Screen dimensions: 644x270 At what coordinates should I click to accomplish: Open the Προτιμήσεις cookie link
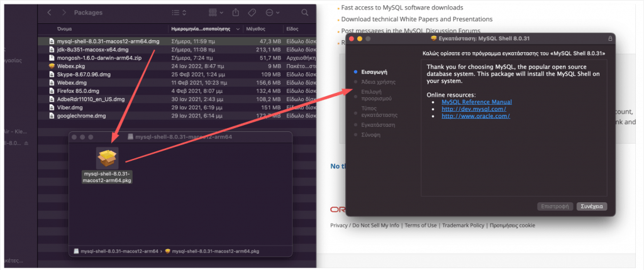pos(513,225)
